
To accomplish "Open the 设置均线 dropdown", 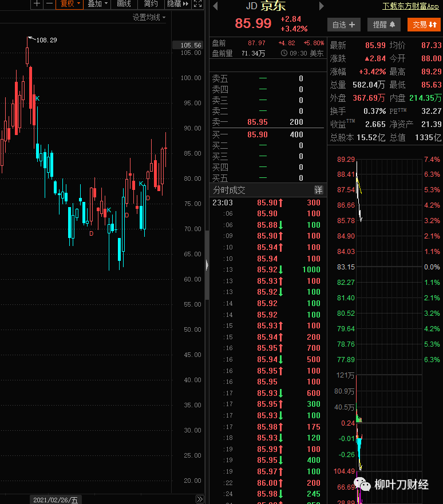I will 149,17.
